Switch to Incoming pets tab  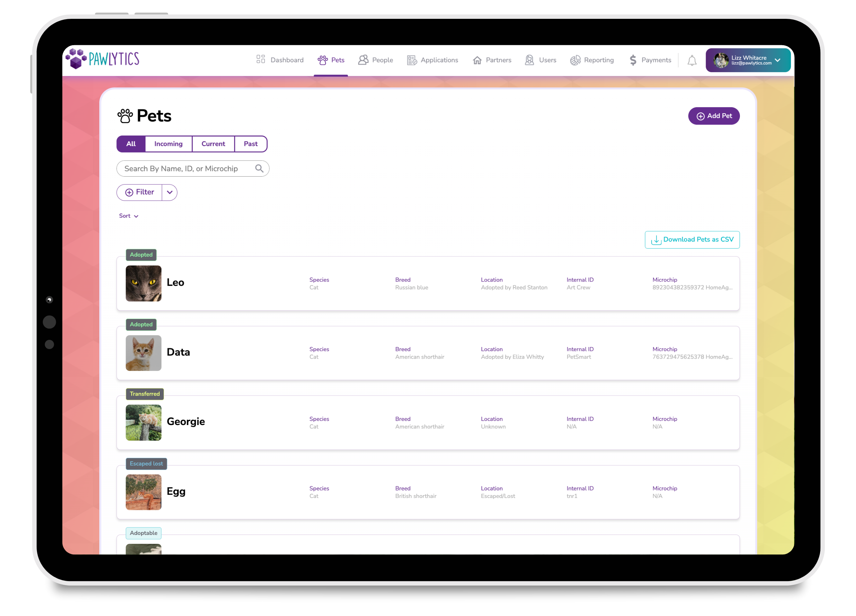(168, 144)
